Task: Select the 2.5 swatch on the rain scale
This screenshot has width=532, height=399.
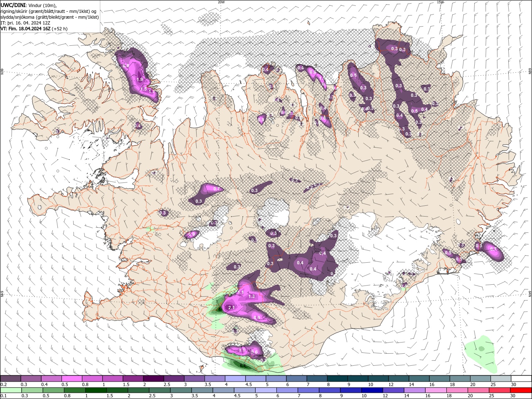Action: (159, 390)
